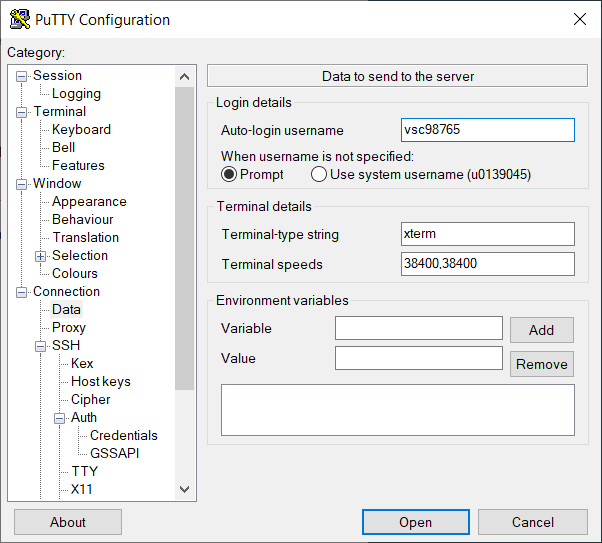Open the Colours category

(74, 273)
